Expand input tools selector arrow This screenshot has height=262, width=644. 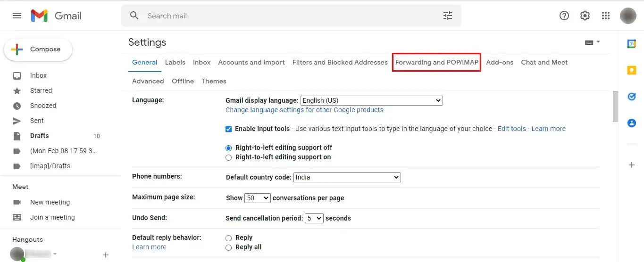pos(598,42)
